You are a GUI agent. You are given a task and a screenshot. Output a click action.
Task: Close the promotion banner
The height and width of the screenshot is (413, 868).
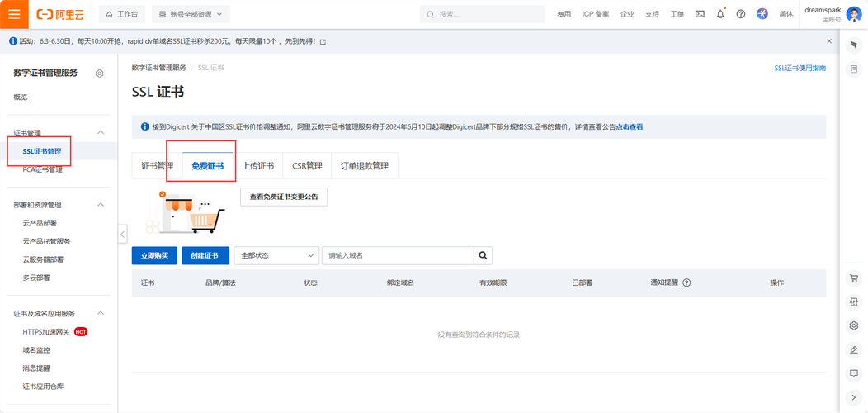point(829,41)
